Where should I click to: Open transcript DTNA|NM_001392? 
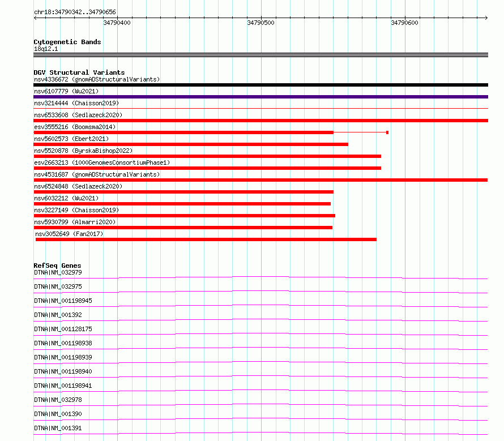point(58,315)
